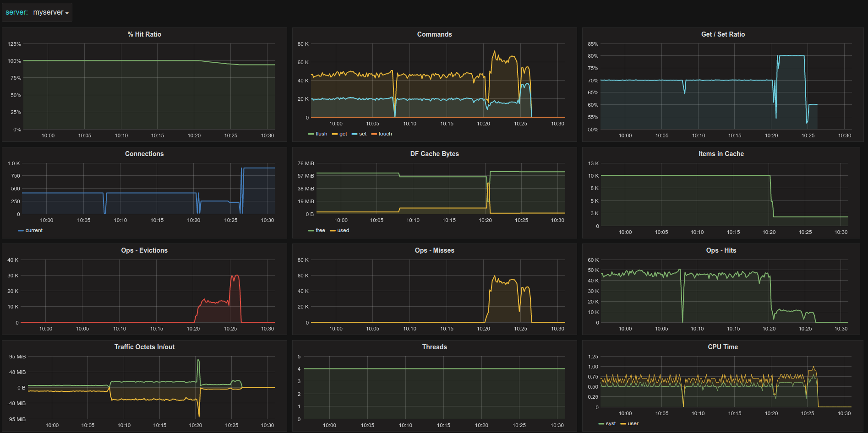Open the Commands panel title menu
Screen dimensions: 868x433
(x=434, y=34)
